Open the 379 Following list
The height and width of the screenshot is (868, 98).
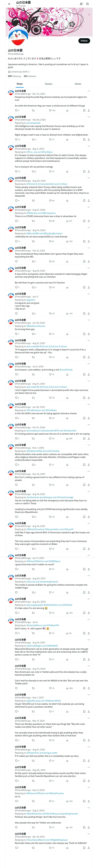(14, 76)
